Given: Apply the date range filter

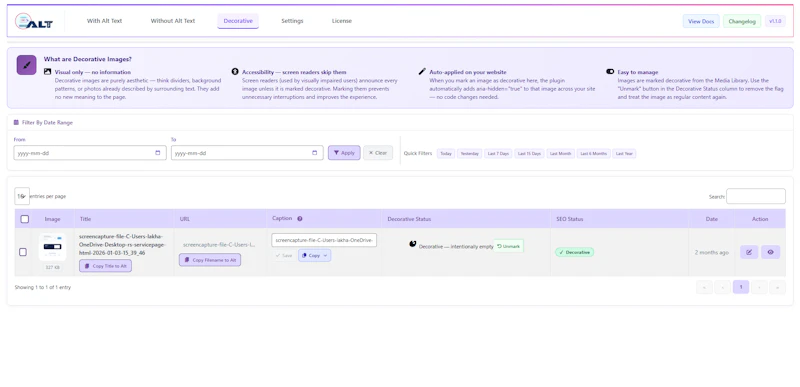Looking at the screenshot, I should (x=344, y=153).
